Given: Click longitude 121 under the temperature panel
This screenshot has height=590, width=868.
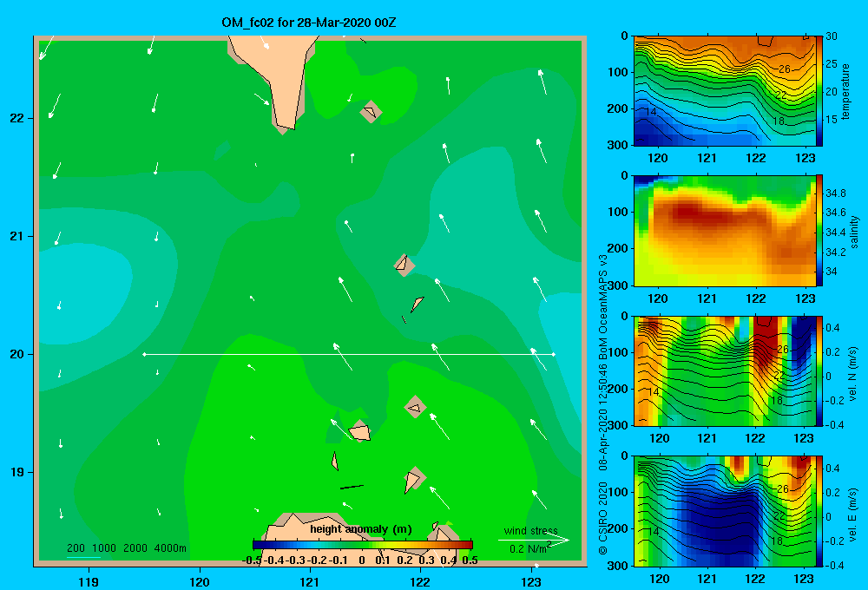Looking at the screenshot, I should pos(707,158).
